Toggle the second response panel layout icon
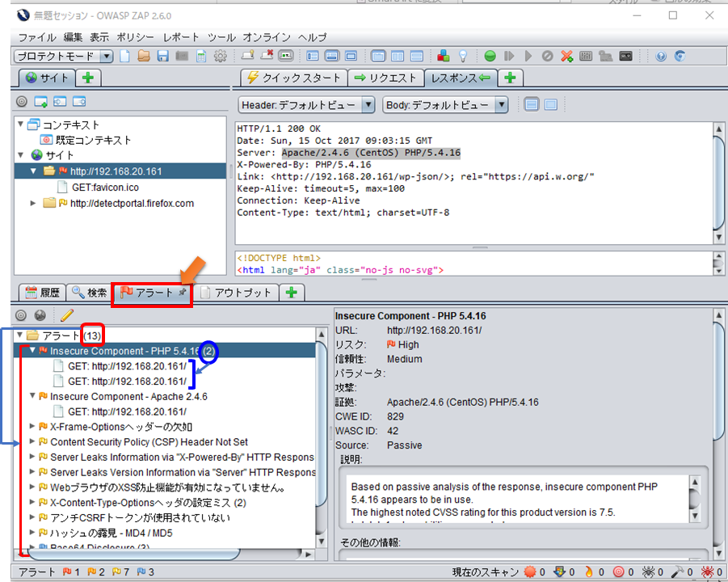This screenshot has height=582, width=728. tap(550, 104)
